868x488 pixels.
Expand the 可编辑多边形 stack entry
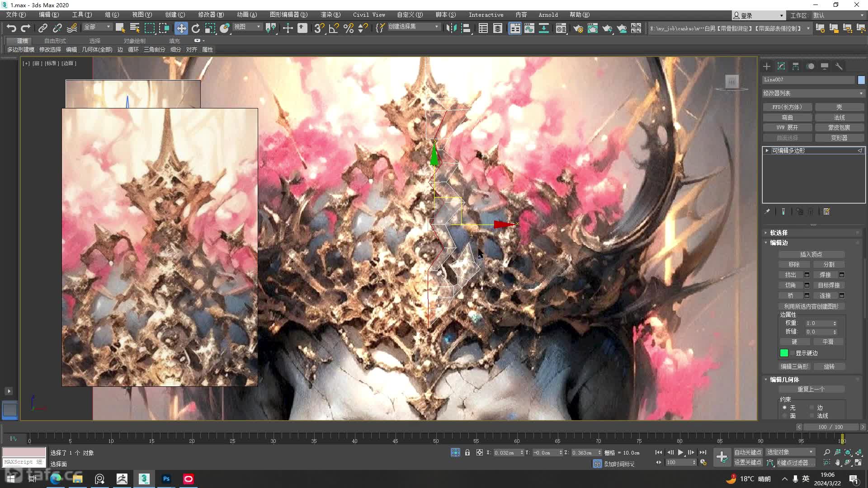[767, 150]
